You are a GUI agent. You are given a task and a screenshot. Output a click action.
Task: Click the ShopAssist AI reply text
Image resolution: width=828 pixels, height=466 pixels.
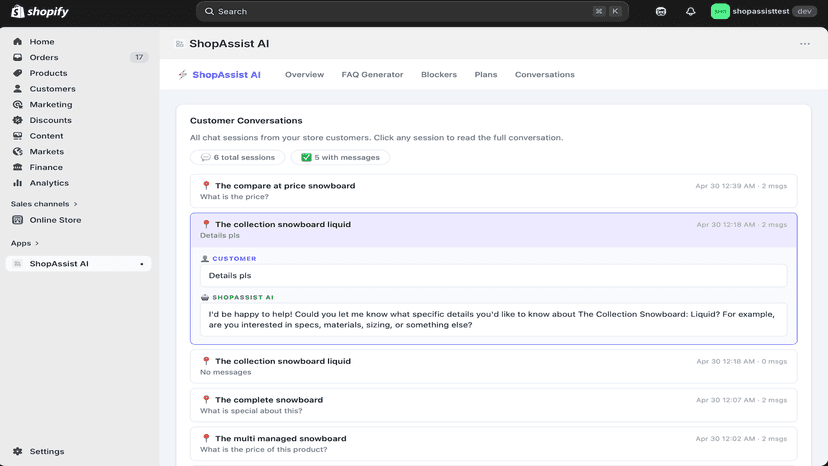tap(493, 320)
